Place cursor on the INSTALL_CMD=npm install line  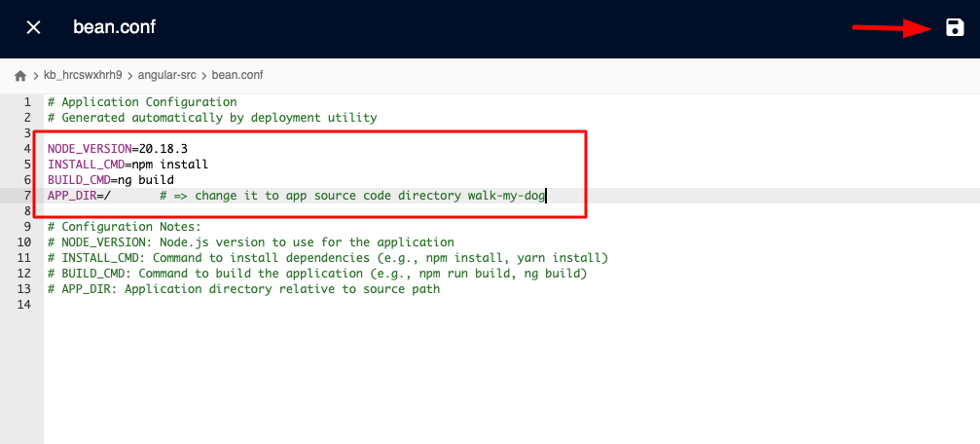click(127, 165)
